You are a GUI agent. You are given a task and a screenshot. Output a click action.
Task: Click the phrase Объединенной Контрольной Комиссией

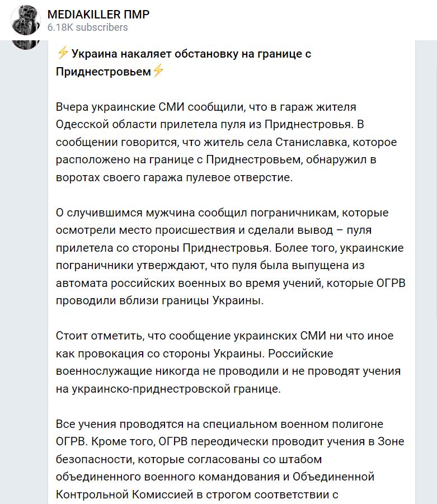click(x=215, y=485)
